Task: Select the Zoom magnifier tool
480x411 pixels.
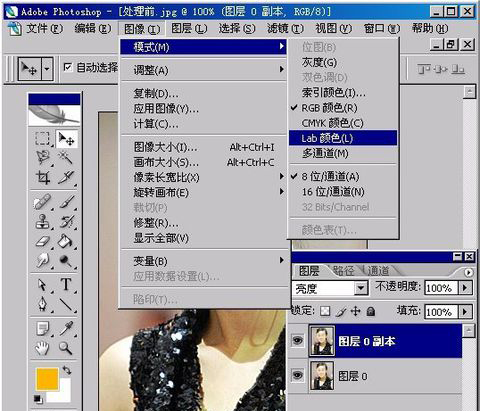Action: coord(66,348)
